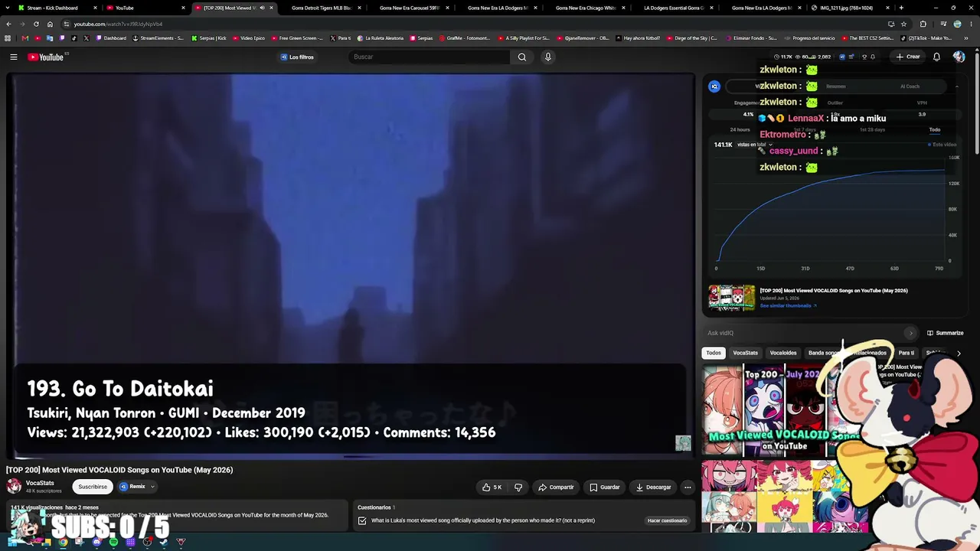Collapse the vidIQ stats panel chevron
This screenshot has width=980, height=551.
[x=956, y=86]
